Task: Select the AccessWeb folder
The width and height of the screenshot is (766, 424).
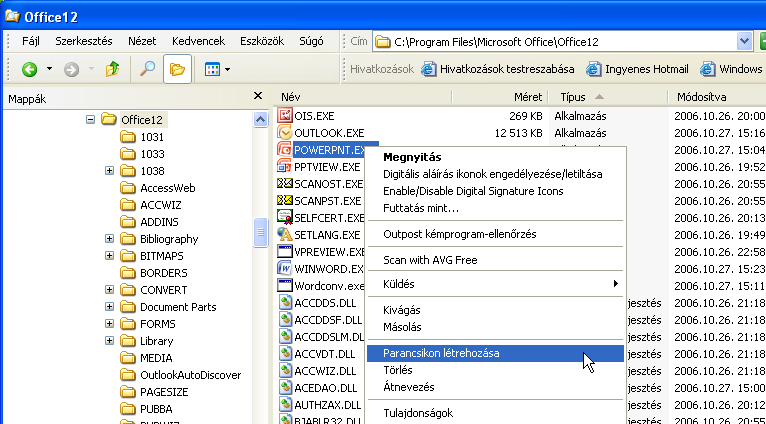Action: click(168, 188)
